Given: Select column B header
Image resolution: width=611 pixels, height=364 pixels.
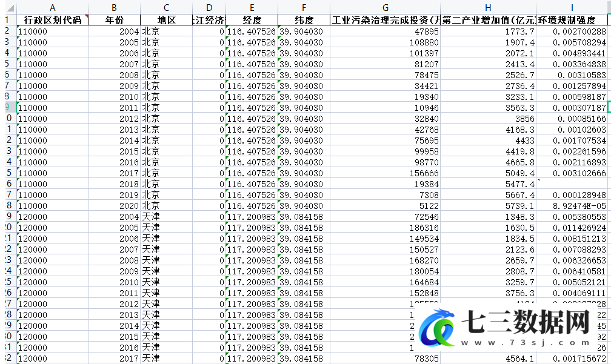Looking at the screenshot, I should coord(114,8).
